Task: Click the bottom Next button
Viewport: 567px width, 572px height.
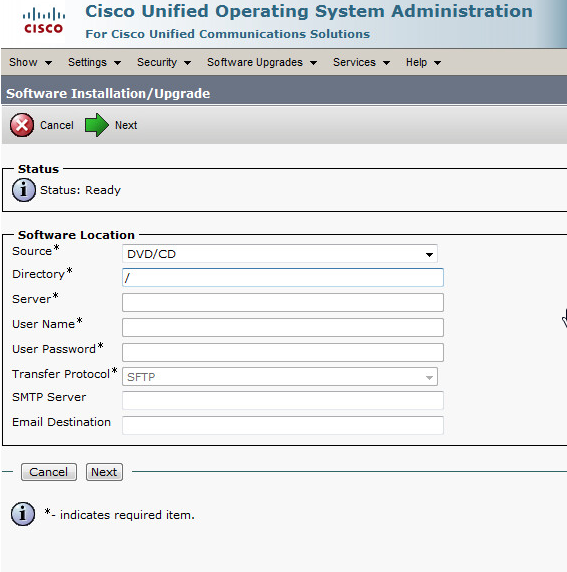Action: tap(104, 472)
